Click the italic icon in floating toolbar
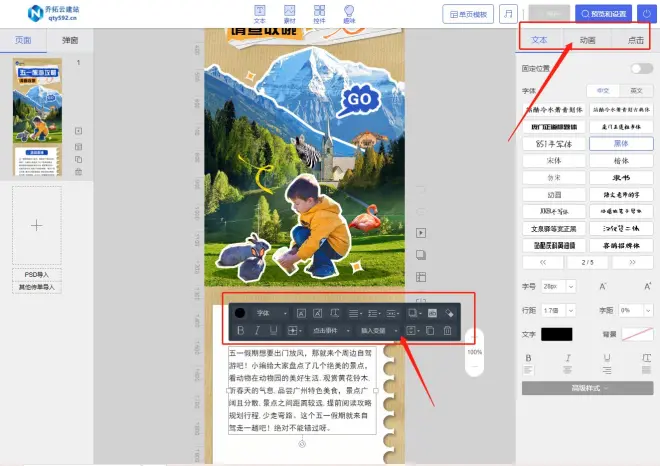 click(x=257, y=330)
